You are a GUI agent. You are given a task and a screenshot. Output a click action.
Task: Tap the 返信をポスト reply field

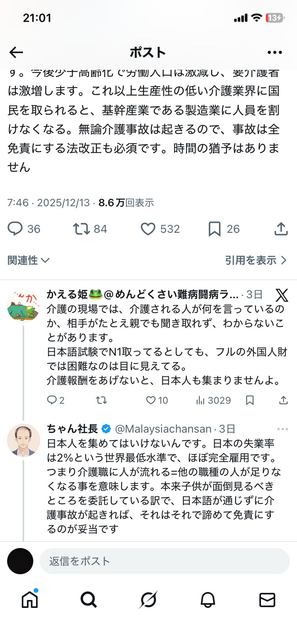pyautogui.click(x=158, y=561)
